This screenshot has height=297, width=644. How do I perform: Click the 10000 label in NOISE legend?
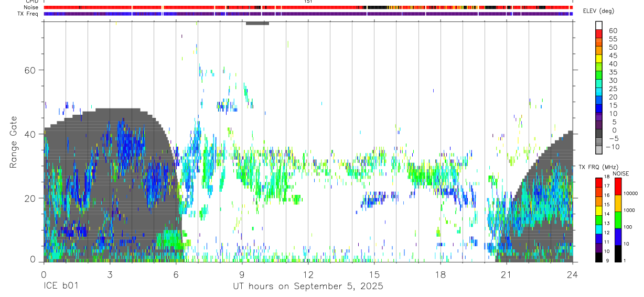630,193
